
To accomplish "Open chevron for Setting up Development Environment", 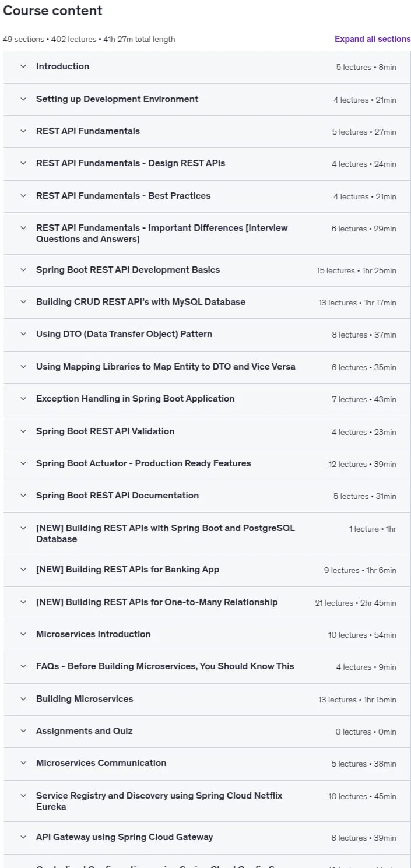I will [x=23, y=99].
